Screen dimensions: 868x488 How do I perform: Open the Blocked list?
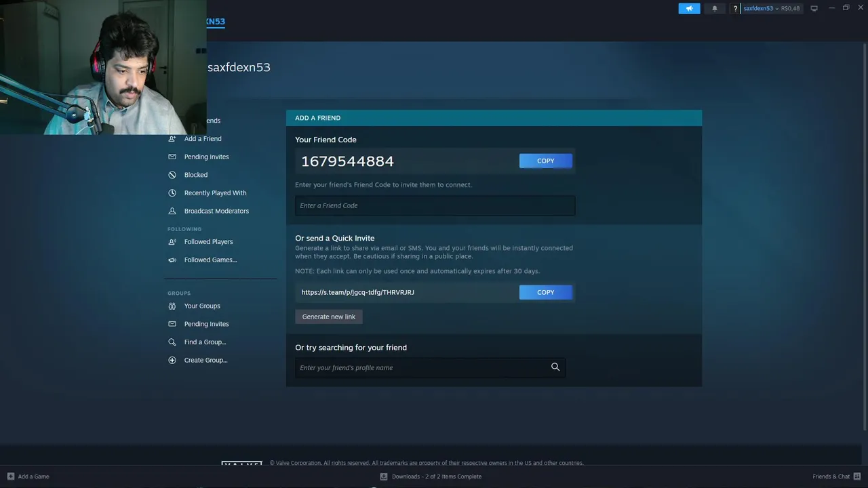tap(196, 175)
